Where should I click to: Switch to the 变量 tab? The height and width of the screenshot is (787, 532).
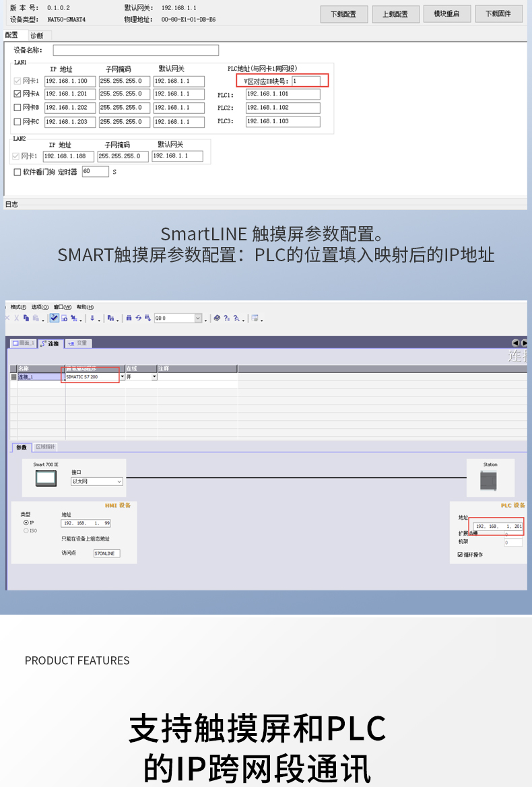[x=78, y=343]
